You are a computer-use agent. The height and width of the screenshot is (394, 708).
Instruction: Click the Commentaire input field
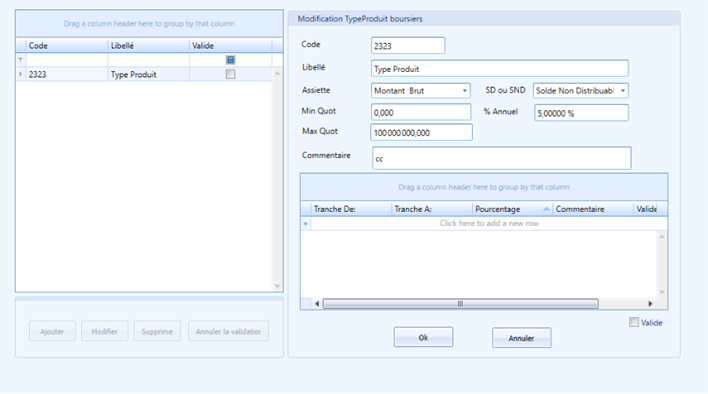[x=502, y=158]
